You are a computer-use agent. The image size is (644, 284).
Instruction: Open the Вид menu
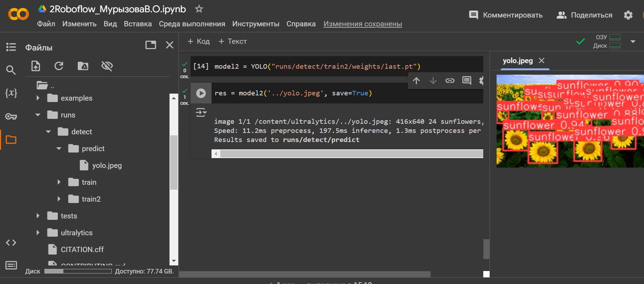110,24
